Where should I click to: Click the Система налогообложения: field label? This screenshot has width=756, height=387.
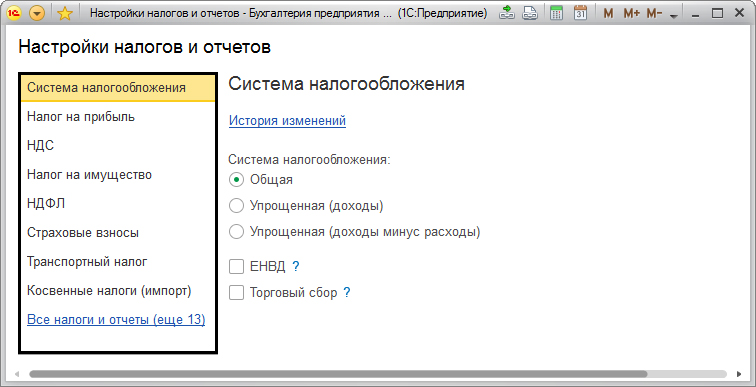coord(309,160)
